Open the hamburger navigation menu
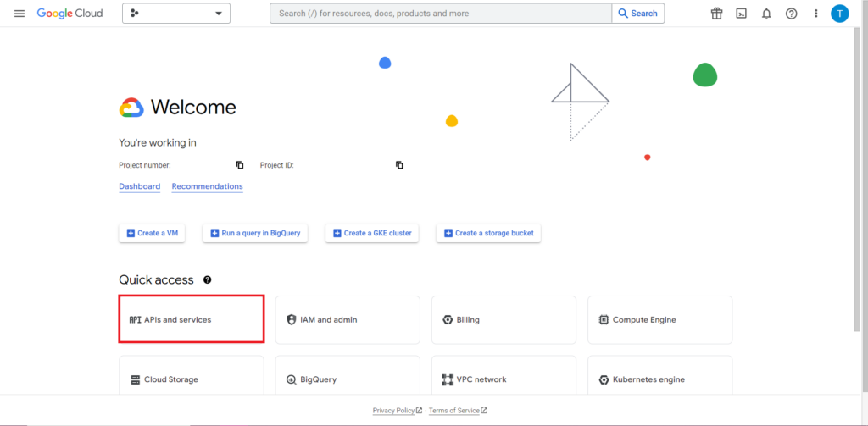The image size is (868, 426). [x=19, y=14]
